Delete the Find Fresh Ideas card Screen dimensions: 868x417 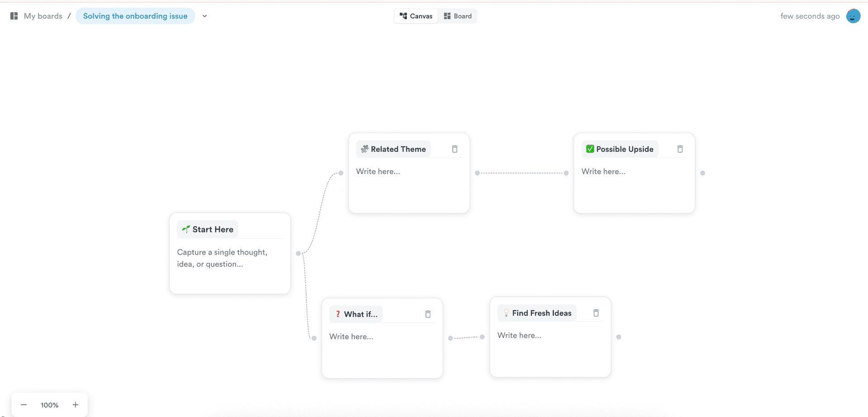(x=596, y=313)
